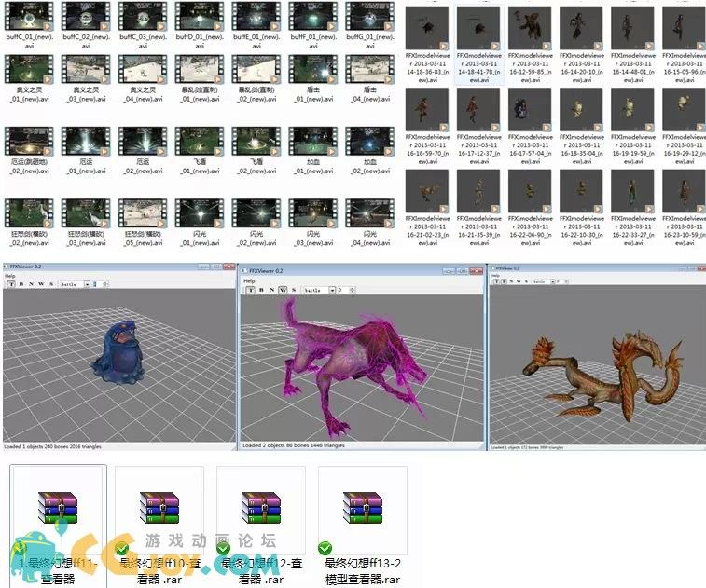This screenshot has width=706, height=588.
Task: Select 最终幻想ff11-查看器 archive icon
Action: 58,509
